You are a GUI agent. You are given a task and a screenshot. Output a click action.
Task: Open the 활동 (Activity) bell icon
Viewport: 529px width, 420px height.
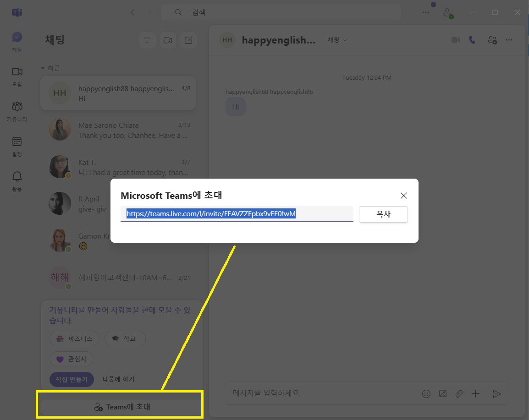(17, 180)
